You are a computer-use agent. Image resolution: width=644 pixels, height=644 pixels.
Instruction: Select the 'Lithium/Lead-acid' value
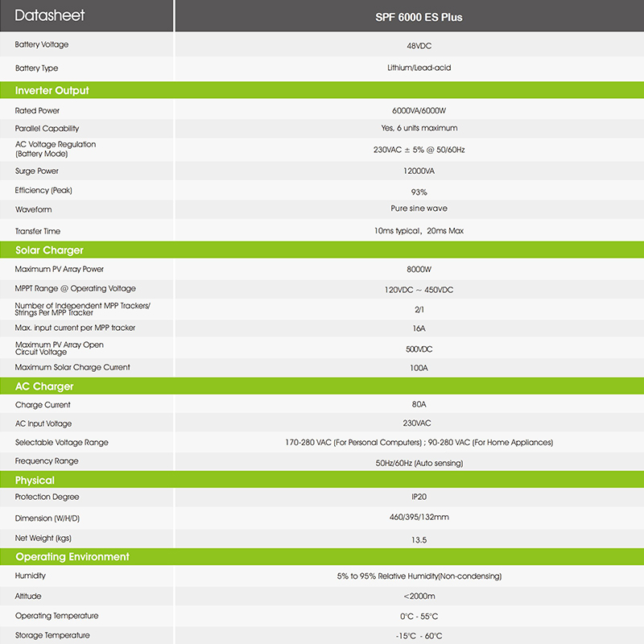pyautogui.click(x=419, y=68)
